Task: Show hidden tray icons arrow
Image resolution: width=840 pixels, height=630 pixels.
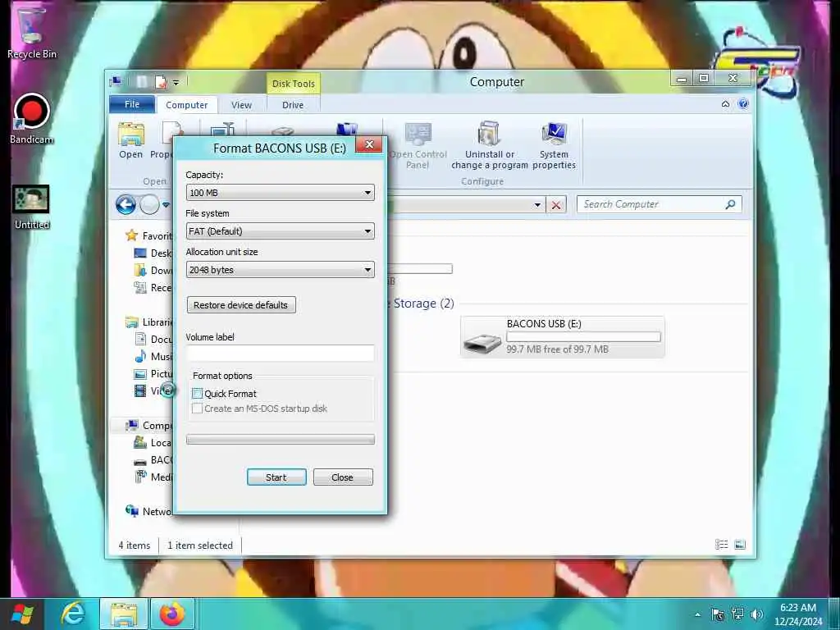Action: coord(697,614)
